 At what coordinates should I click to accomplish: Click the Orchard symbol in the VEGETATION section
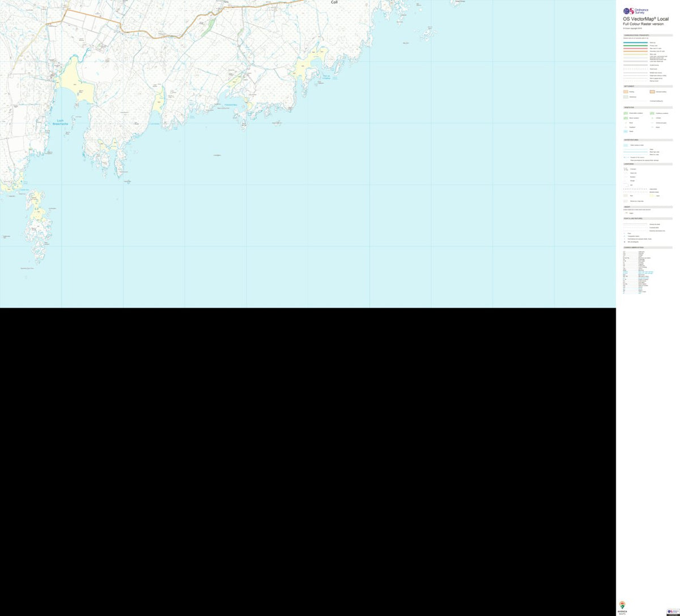(x=652, y=117)
